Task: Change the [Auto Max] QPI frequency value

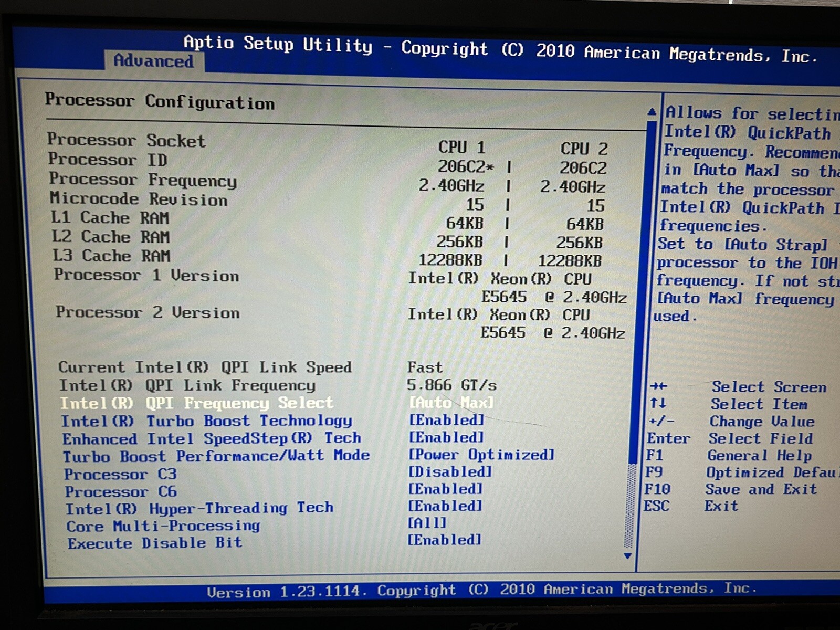Action: pos(451,402)
